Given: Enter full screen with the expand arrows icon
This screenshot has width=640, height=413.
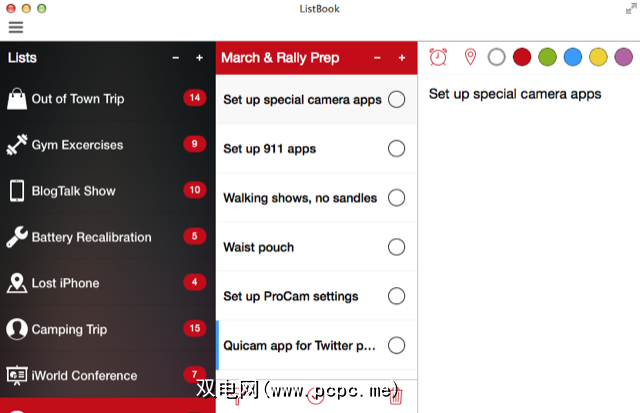Looking at the screenshot, I should 631,9.
